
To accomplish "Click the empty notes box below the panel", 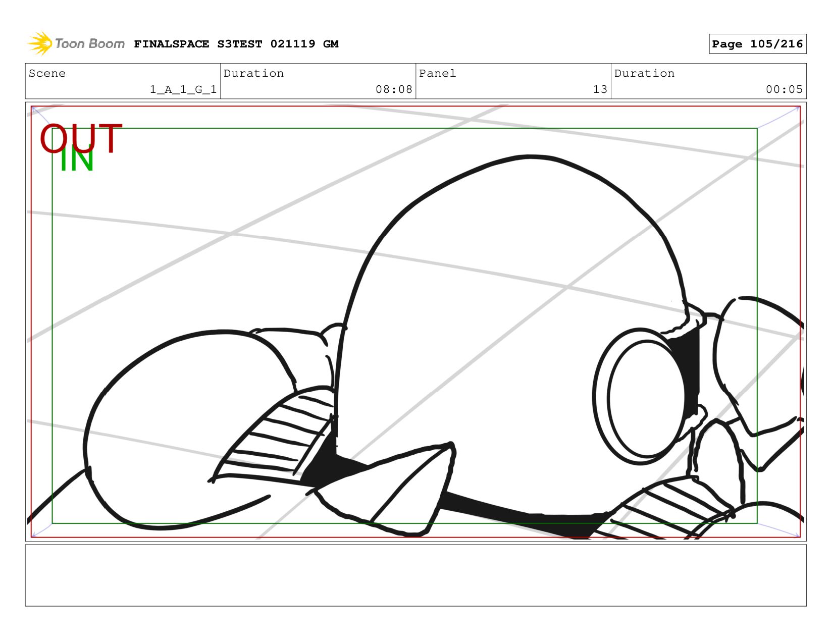I will [415, 575].
